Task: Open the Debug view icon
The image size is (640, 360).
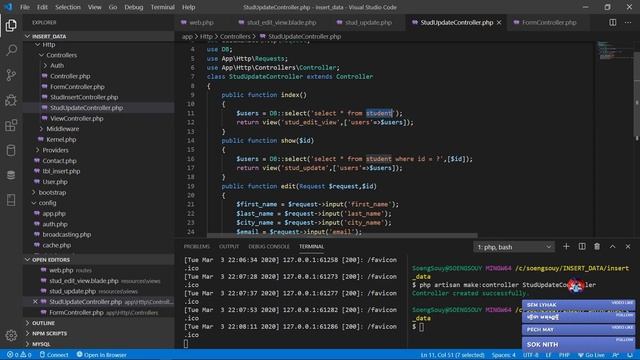Action: 11,100
